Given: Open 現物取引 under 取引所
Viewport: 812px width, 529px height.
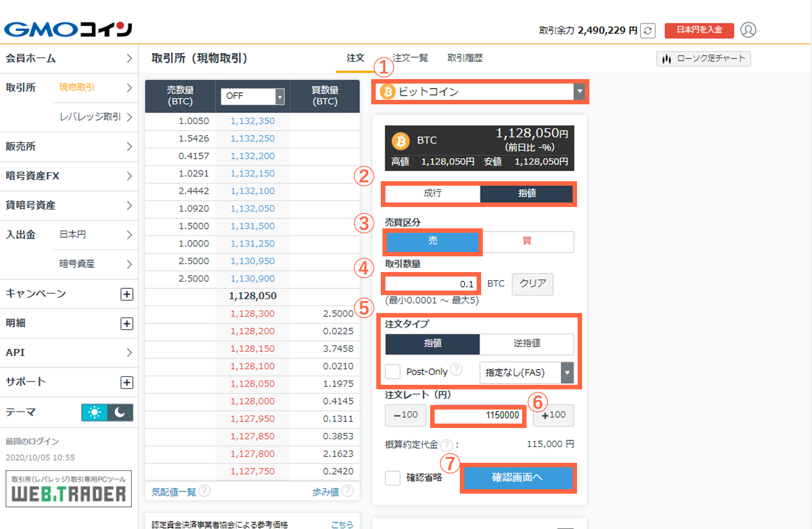Looking at the screenshot, I should [x=95, y=88].
